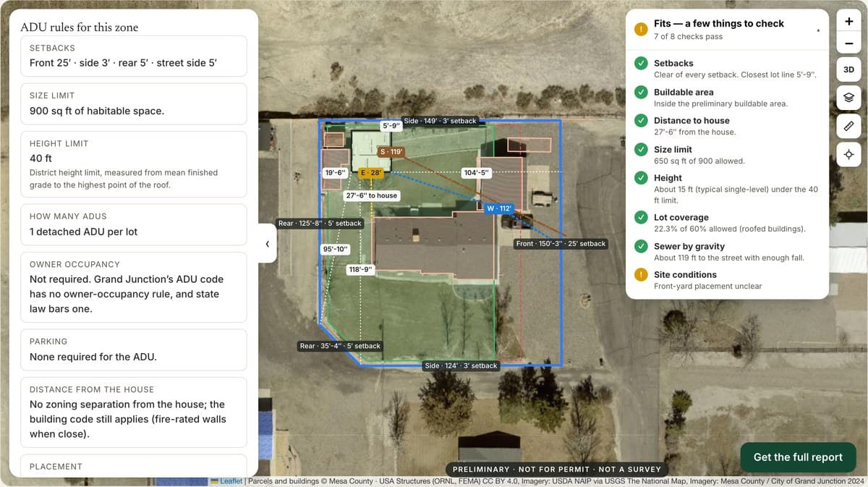The image size is (868, 487).
Task: Click the green check beside Height
Action: 641,178
